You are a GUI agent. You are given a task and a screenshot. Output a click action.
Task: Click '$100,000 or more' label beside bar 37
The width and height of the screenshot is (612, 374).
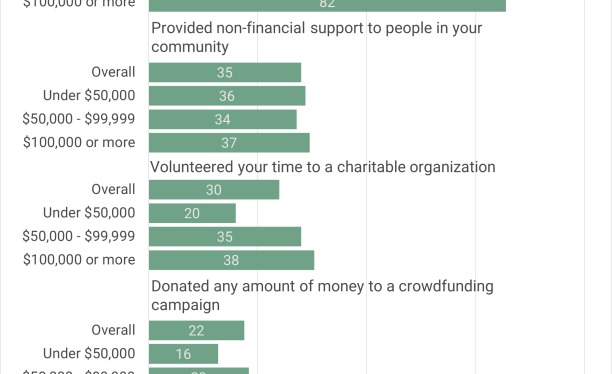pos(79,142)
